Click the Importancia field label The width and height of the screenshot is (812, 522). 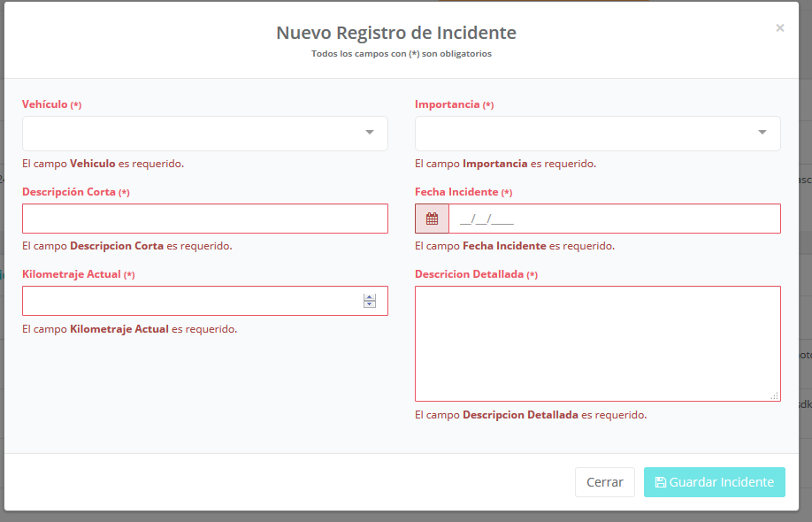pyautogui.click(x=448, y=104)
